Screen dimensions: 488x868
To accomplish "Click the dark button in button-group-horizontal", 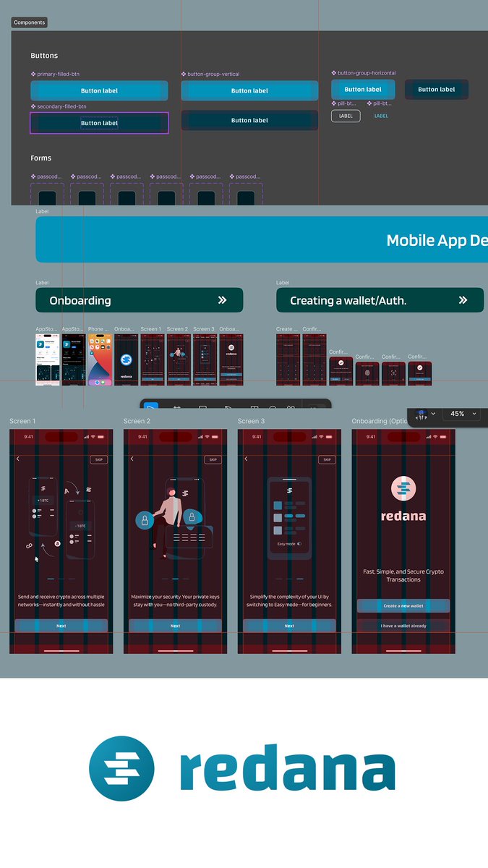I will (437, 90).
